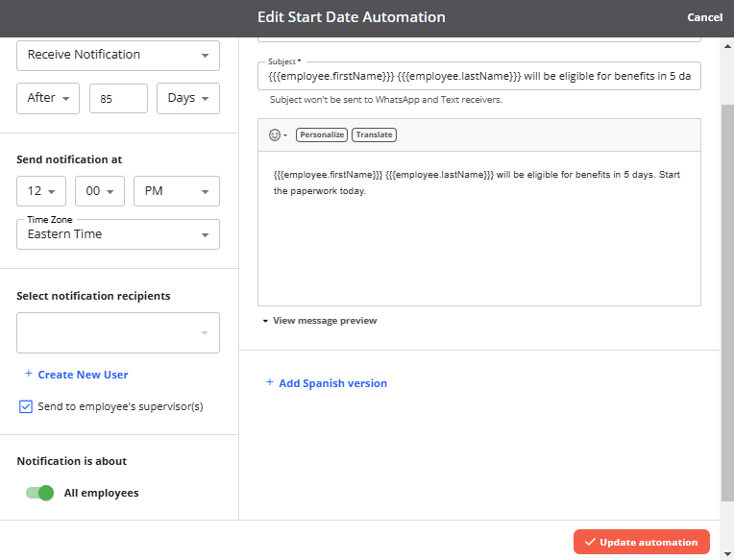Open the After timing dropdown
The image size is (734, 560).
48,98
